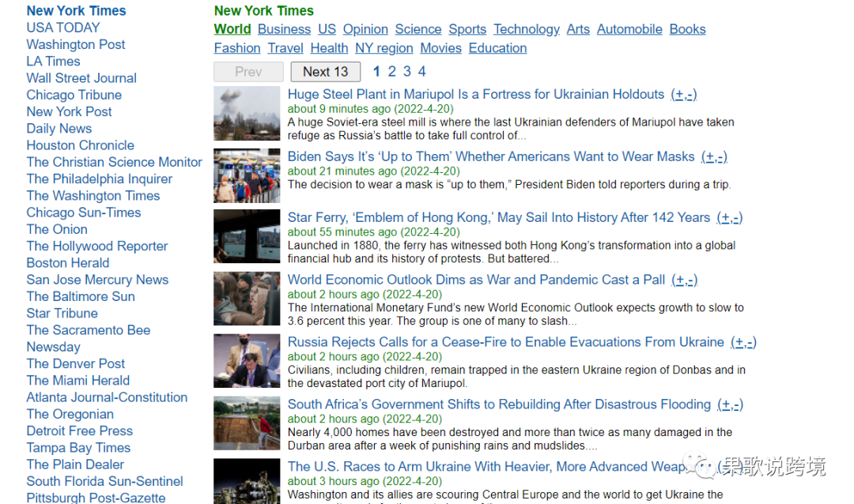This screenshot has width=854, height=504.
Task: Open The Baltimore Sun link
Action: [x=81, y=298]
